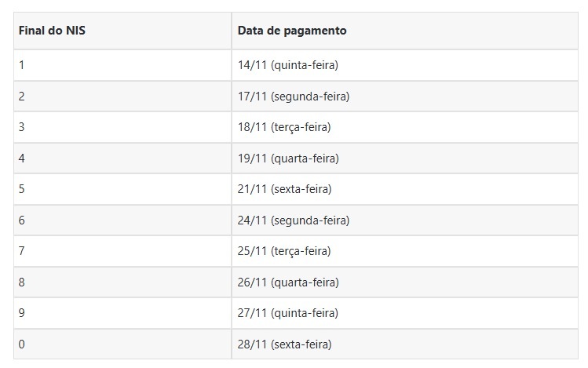588x368 pixels.
Task: Click the NIS final digit 1 cell
Action: click(x=22, y=65)
